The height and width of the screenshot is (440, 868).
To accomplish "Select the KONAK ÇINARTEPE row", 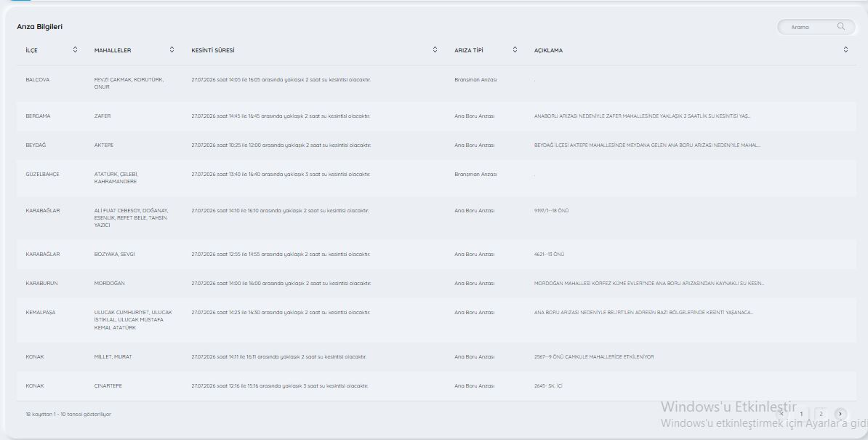I will (x=436, y=385).
